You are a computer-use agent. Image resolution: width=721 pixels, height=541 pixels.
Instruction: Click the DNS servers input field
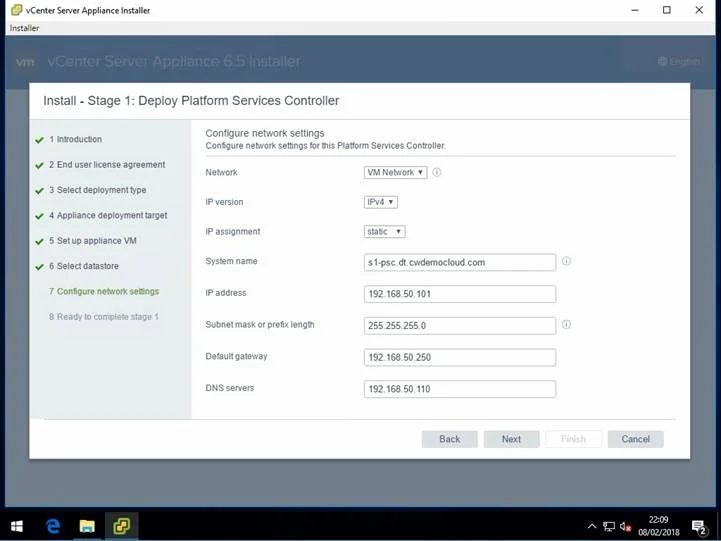click(460, 389)
